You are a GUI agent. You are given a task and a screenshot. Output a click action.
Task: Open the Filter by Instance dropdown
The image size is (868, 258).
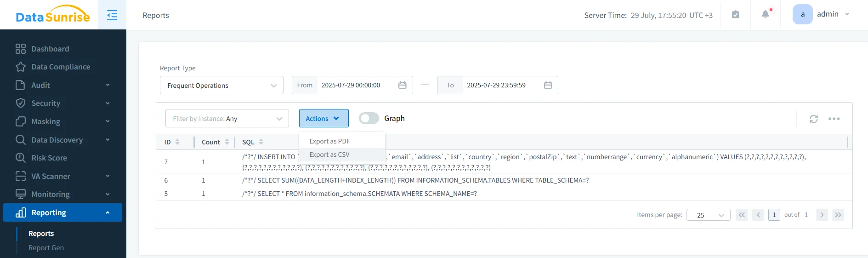pos(227,119)
